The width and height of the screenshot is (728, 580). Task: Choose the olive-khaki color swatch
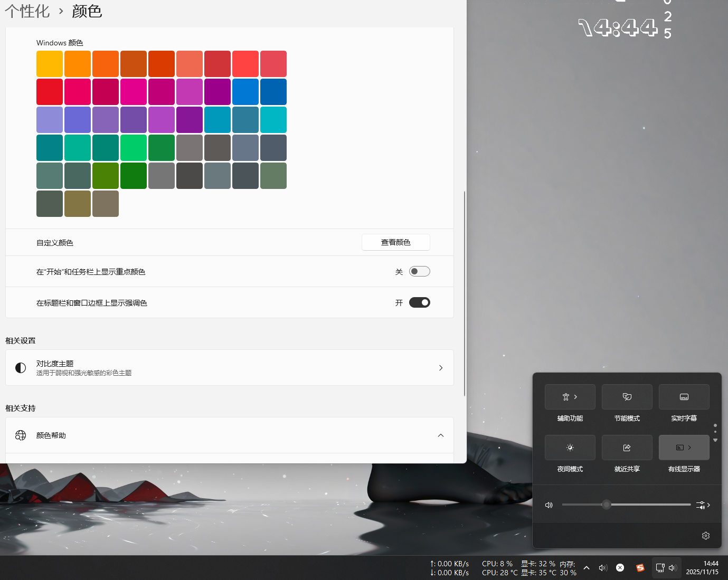[78, 204]
